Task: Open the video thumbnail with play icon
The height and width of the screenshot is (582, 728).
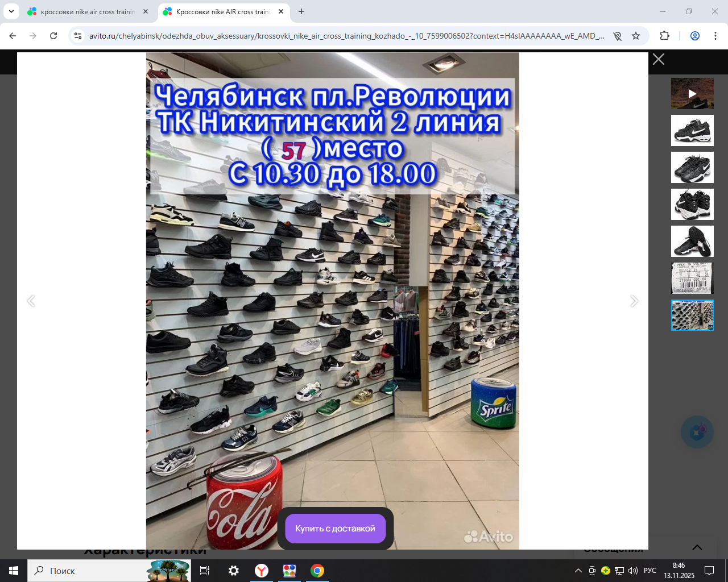Action: pos(692,93)
